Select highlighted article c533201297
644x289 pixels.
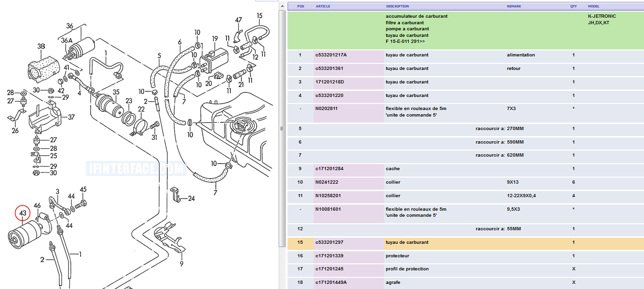pyautogui.click(x=329, y=242)
